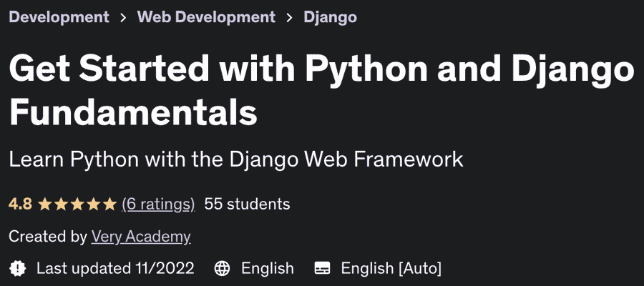Click the globe language icon

pyautogui.click(x=223, y=268)
